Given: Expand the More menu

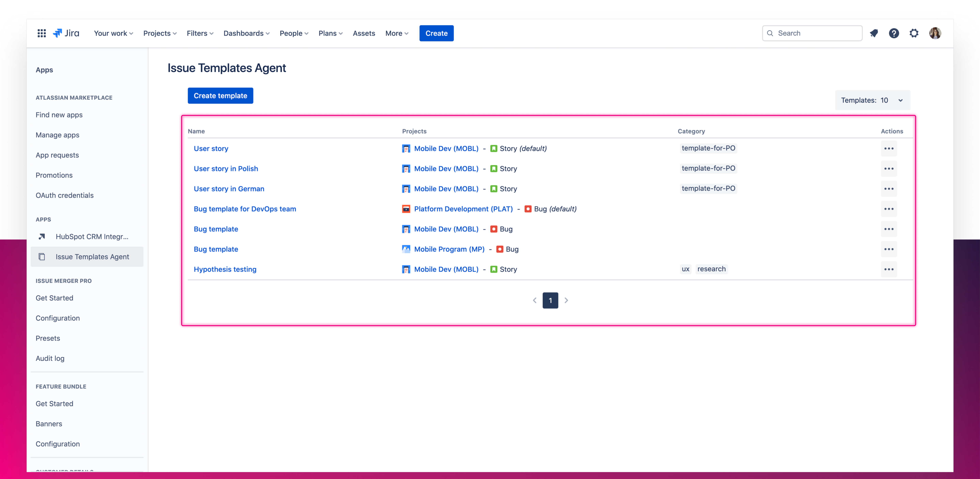Looking at the screenshot, I should point(397,33).
